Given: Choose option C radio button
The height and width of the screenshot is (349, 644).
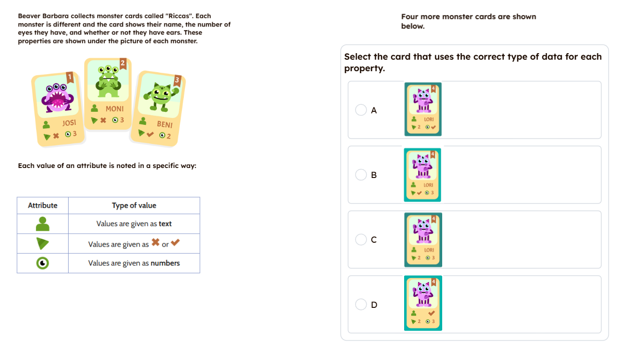Looking at the screenshot, I should point(361,240).
